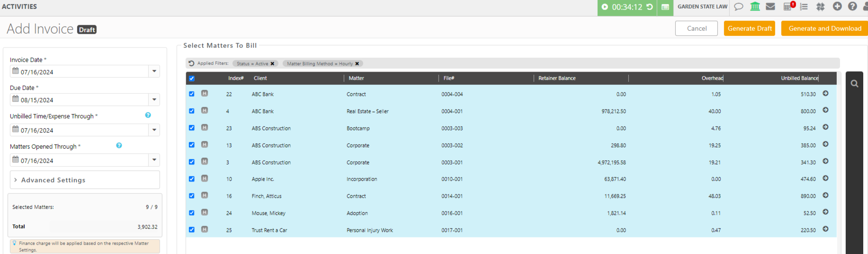The width and height of the screenshot is (868, 254).
Task: Reset the running timer
Action: click(x=650, y=7)
